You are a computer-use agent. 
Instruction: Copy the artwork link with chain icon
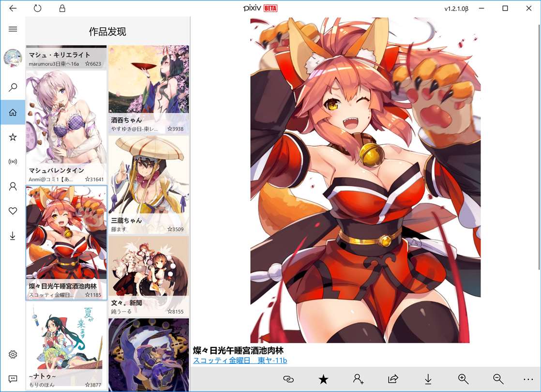[288, 379]
